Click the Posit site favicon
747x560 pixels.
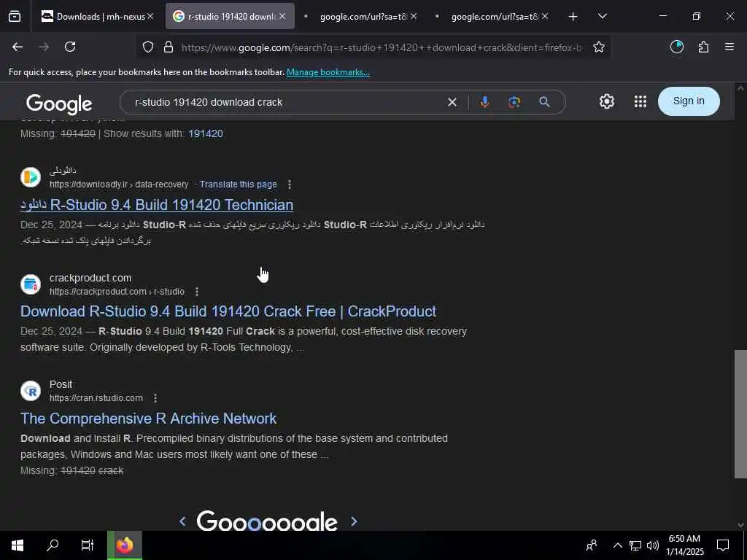click(31, 391)
